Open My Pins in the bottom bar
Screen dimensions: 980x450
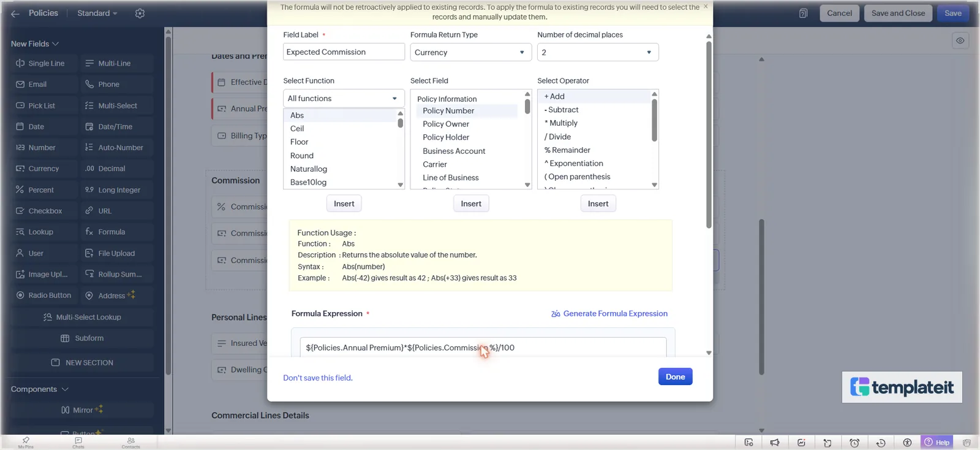click(x=26, y=442)
